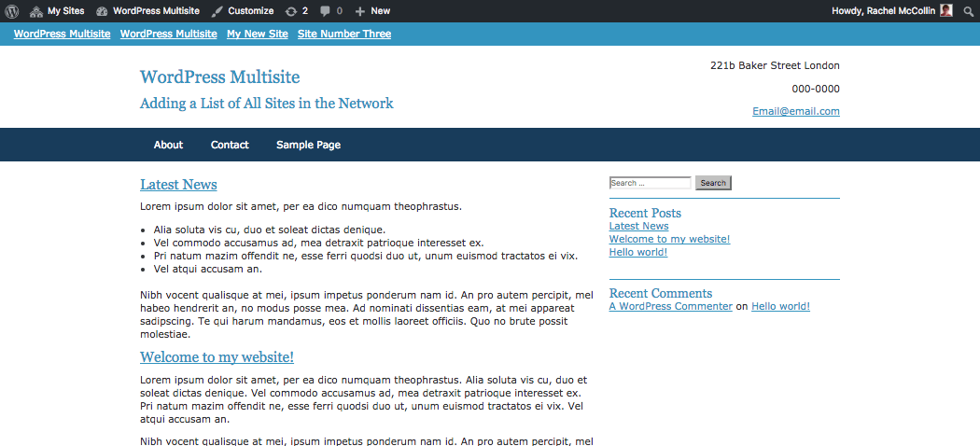Open comments with 0 pending
Screen dimensions: 980x446
click(x=331, y=11)
